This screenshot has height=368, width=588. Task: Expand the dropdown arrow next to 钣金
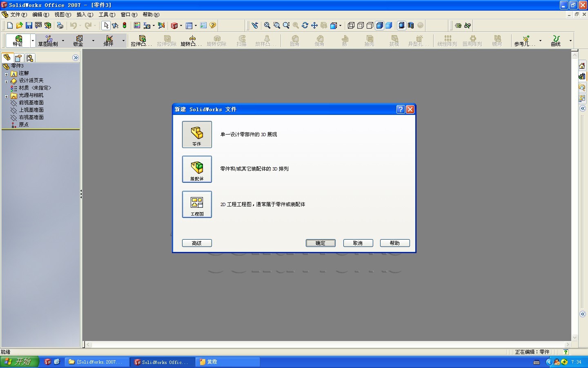pyautogui.click(x=93, y=40)
